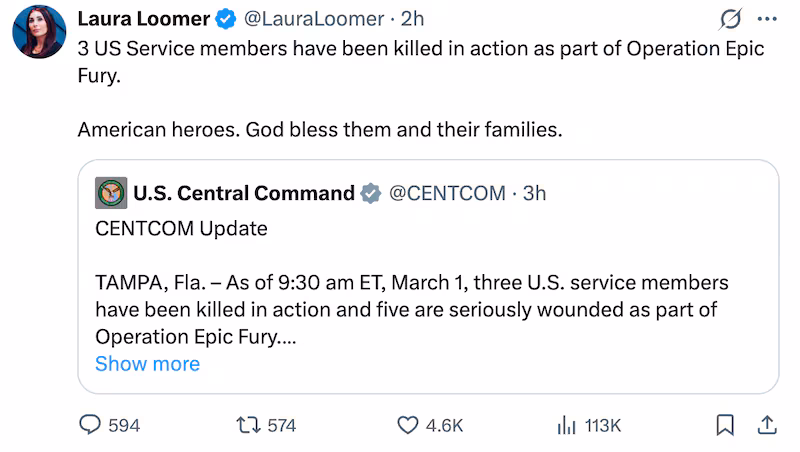
Task: Click CENTCOM's gray verified badge
Action: pyautogui.click(x=370, y=193)
